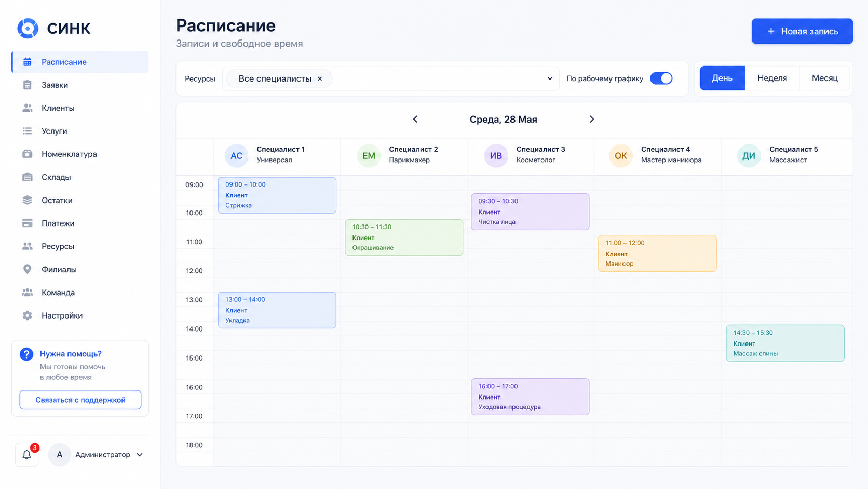The image size is (868, 489).
Task: Click the ОК avatar of Специалист 4
Action: [x=621, y=155]
